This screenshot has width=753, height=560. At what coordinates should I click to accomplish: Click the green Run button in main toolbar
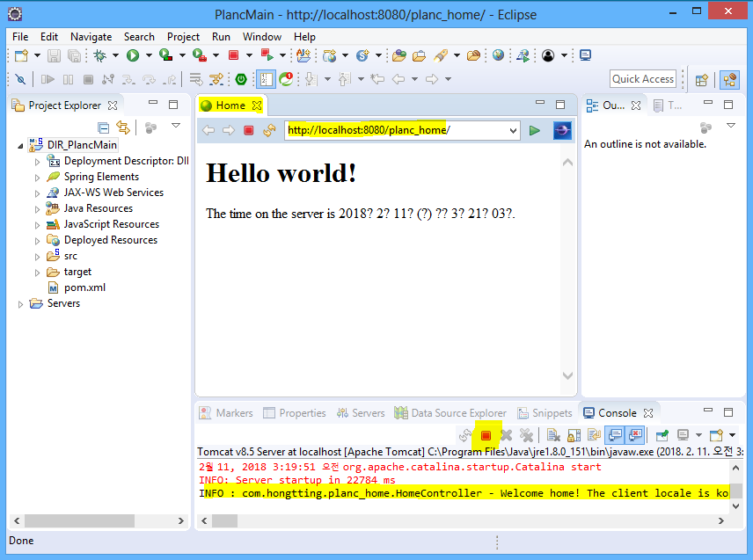[x=133, y=55]
